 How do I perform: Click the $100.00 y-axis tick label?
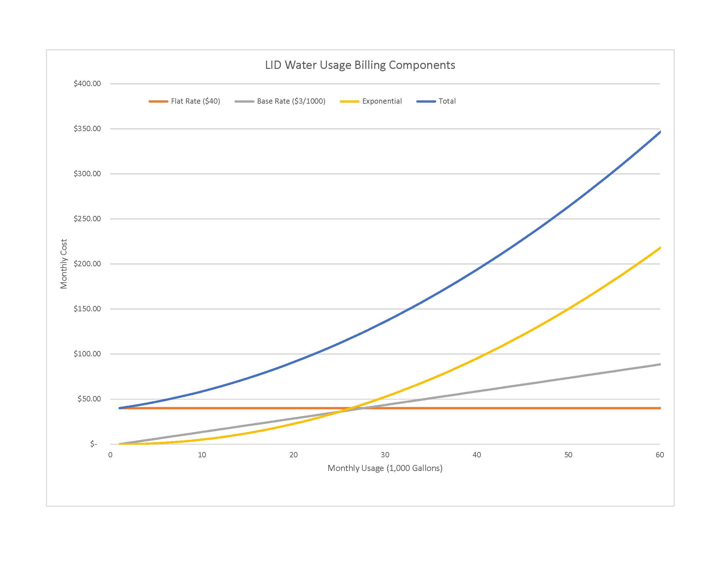tap(87, 354)
